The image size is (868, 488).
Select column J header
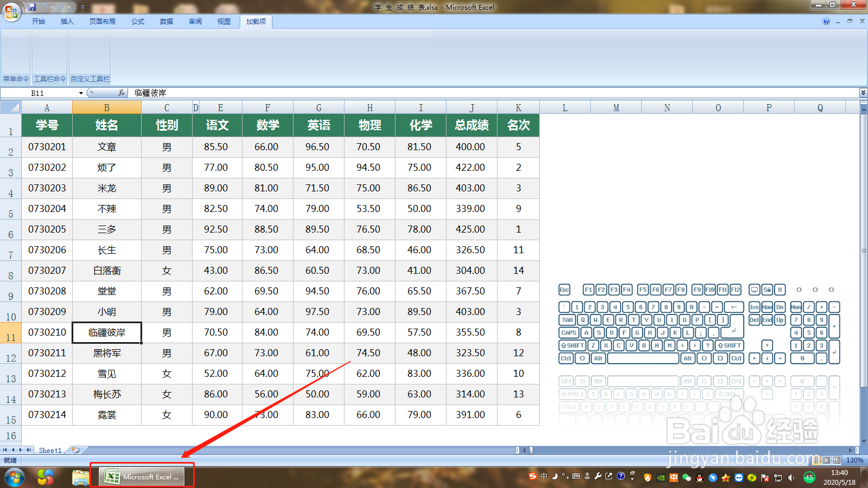tap(472, 107)
